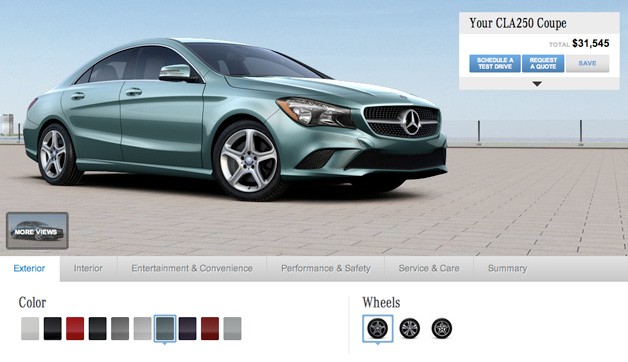Select the dark red maroon swatch

pos(210,329)
